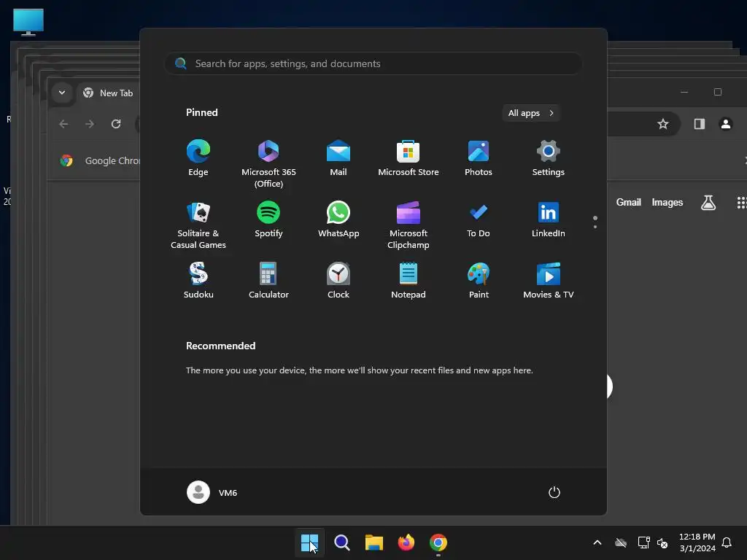Open the clock and date flyout
The image size is (747, 560).
point(697,542)
